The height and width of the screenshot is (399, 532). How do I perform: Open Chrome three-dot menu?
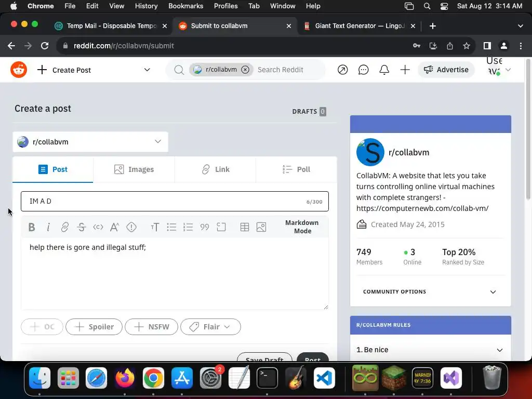pos(521,46)
